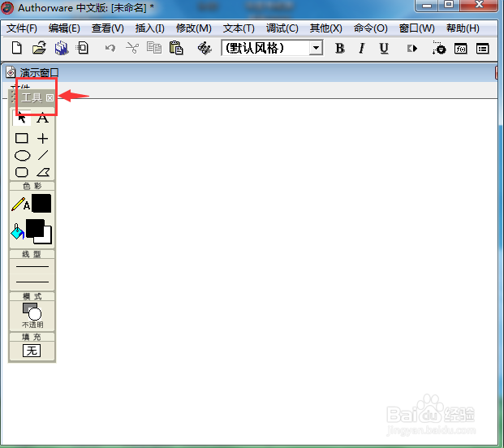Click the find toolbar icon
Image resolution: width=504 pixels, height=448 pixels.
(204, 49)
